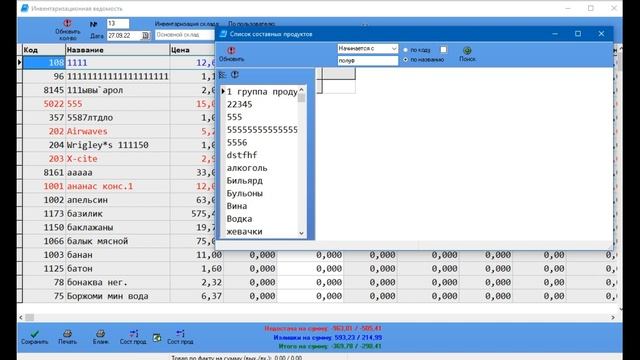Image resolution: width=640 pixels, height=360 pixels.
Task: Select group 'Водка' in list
Action: pos(239,219)
